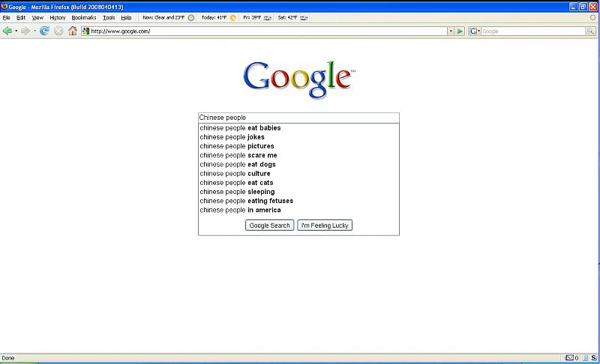Click the Forward navigation arrow

point(25,31)
